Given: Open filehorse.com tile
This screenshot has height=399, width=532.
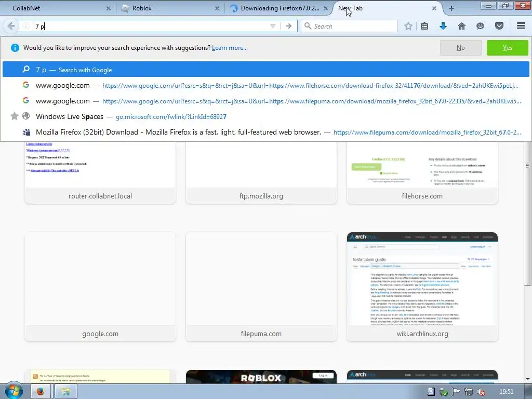Looking at the screenshot, I should tap(422, 172).
